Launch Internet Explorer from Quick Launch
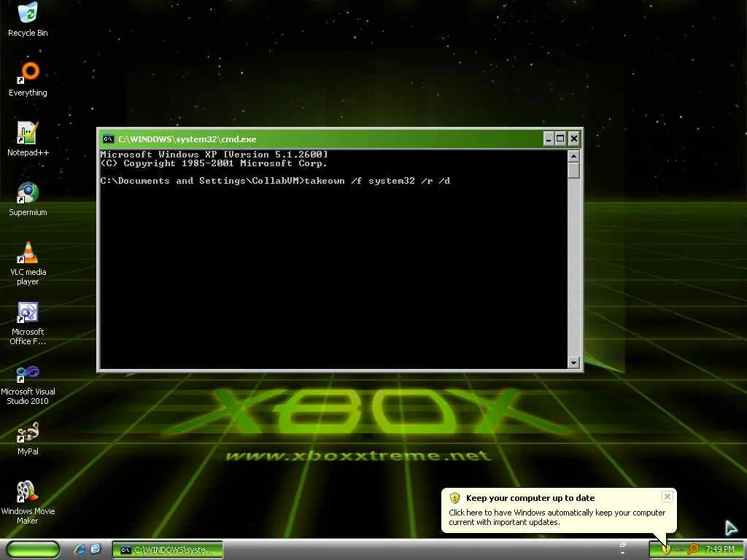The image size is (747, 560). 80,550
